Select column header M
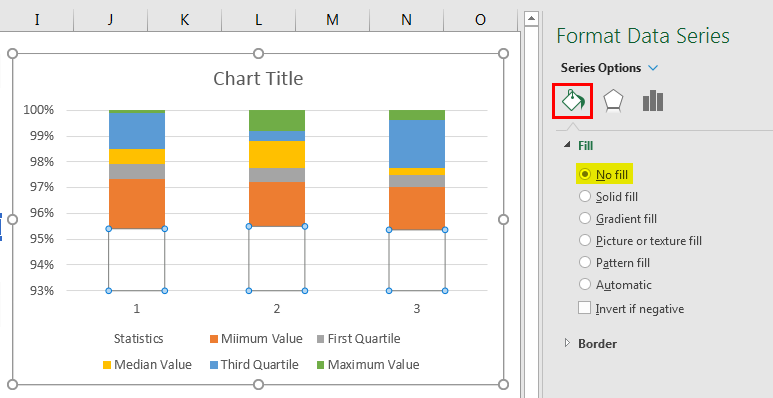This screenshot has height=398, width=773. click(x=332, y=19)
